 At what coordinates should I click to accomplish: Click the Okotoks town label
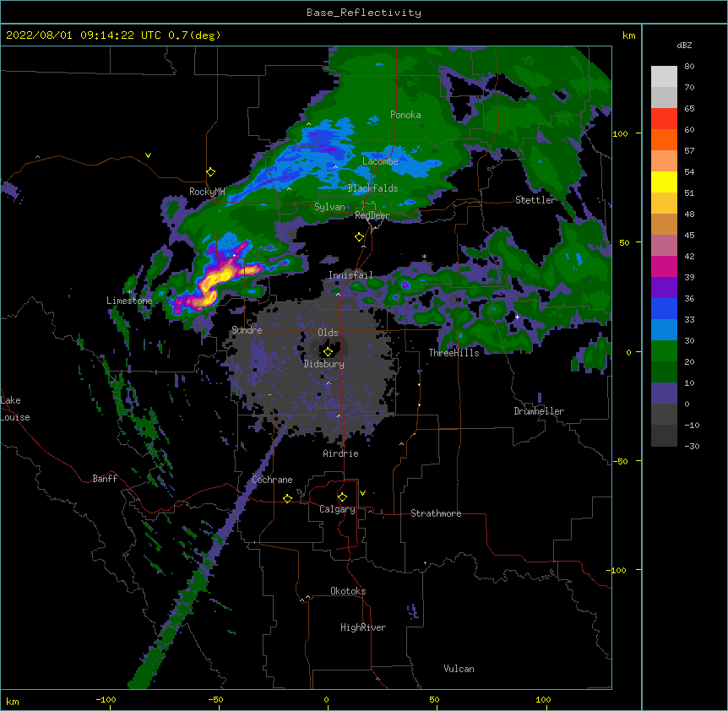[x=348, y=591]
